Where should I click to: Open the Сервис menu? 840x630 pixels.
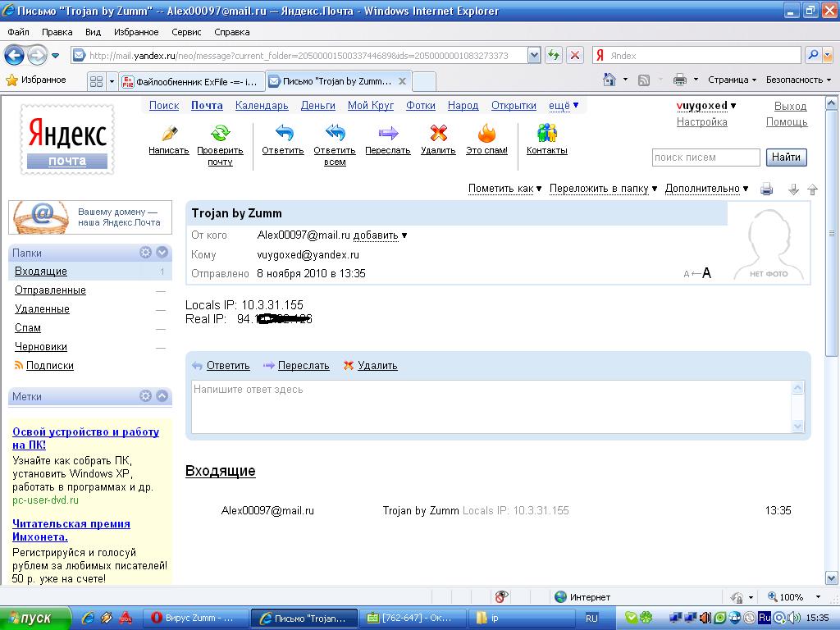click(186, 32)
